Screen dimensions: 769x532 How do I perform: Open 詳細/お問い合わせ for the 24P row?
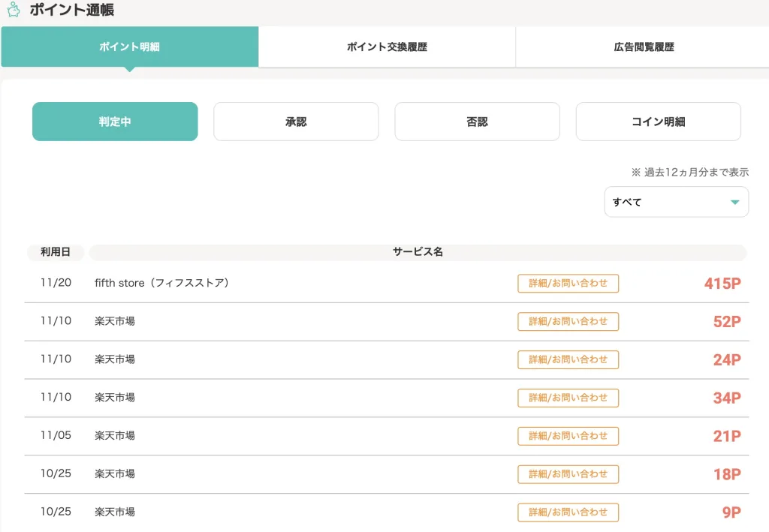[x=568, y=359]
